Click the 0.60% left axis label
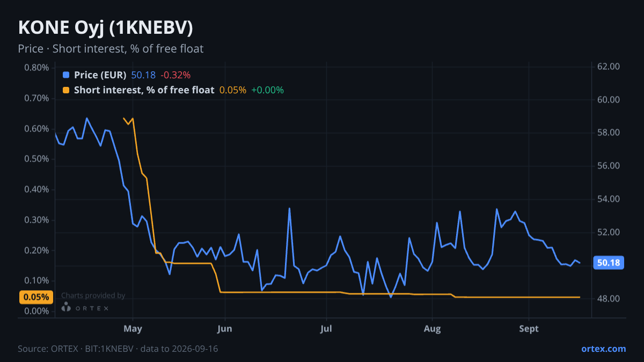This screenshot has height=362, width=644. [x=36, y=129]
